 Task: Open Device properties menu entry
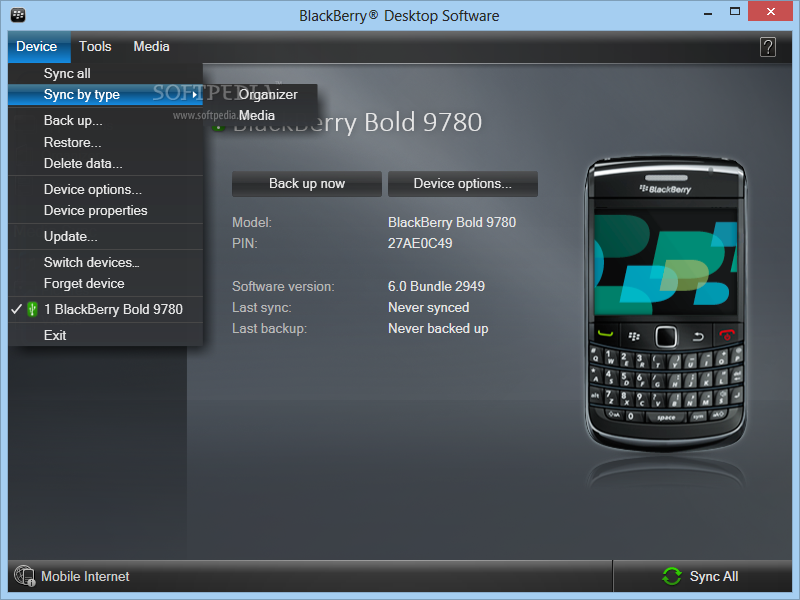coord(105,210)
